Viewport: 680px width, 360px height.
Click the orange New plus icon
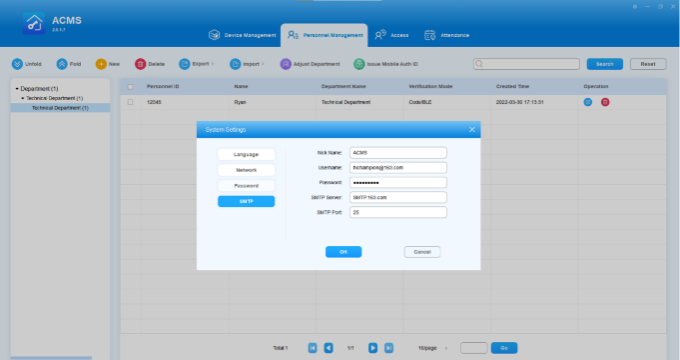tap(101, 64)
